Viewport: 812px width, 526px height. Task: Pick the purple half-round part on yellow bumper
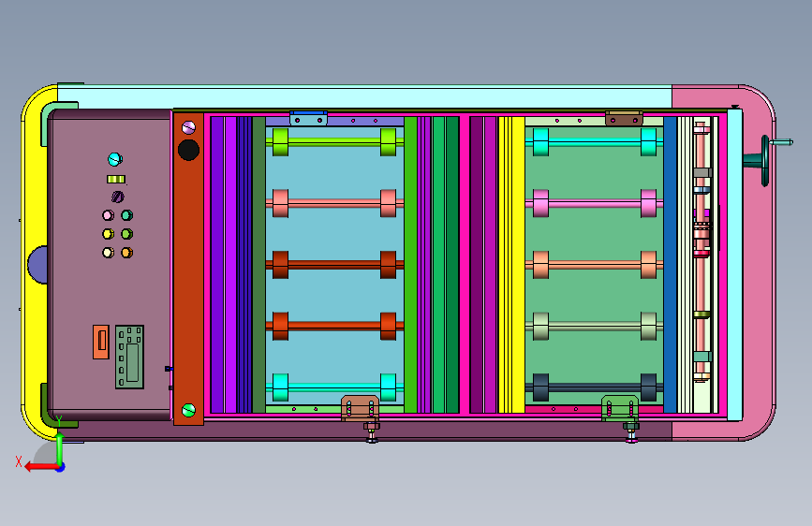pos(37,265)
